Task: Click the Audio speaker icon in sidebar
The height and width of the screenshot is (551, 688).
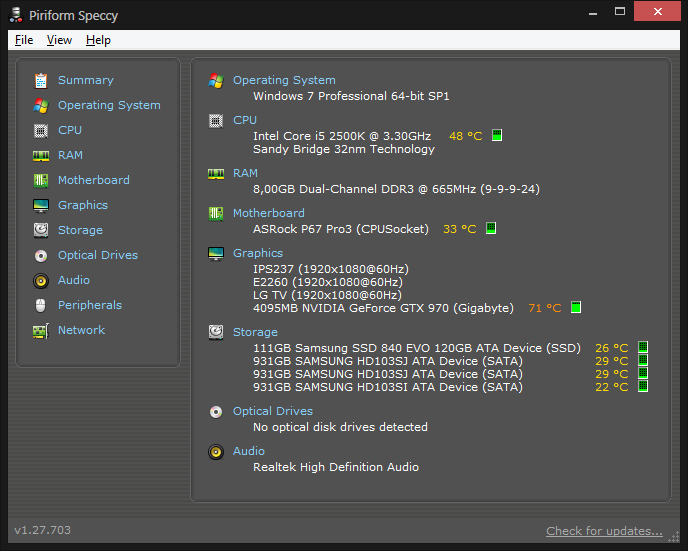Action: click(x=41, y=281)
